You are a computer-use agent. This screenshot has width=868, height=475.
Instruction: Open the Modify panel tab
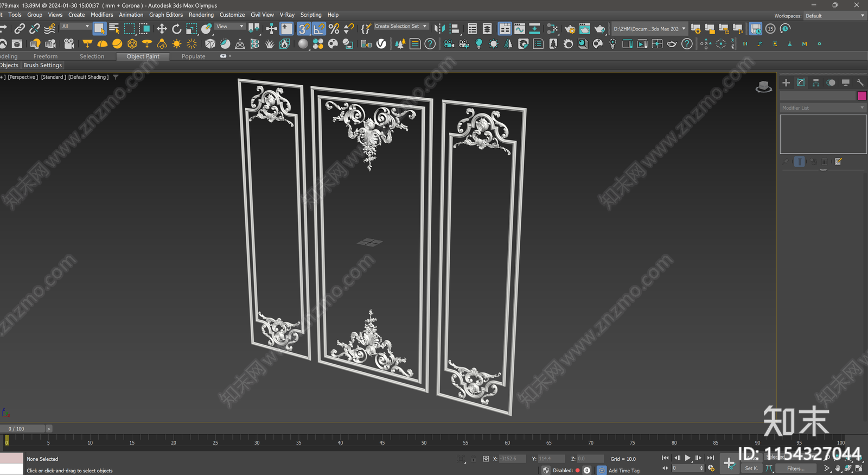click(801, 83)
